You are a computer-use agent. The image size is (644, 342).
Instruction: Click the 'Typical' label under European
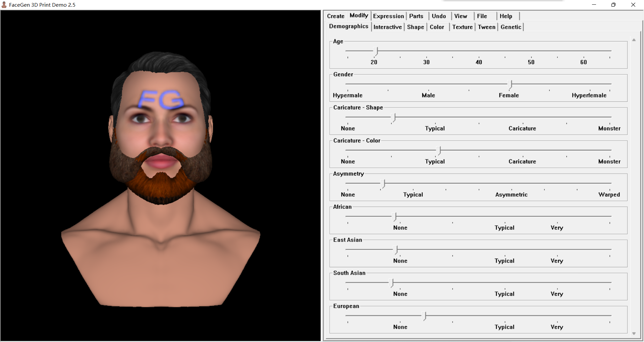tap(504, 327)
